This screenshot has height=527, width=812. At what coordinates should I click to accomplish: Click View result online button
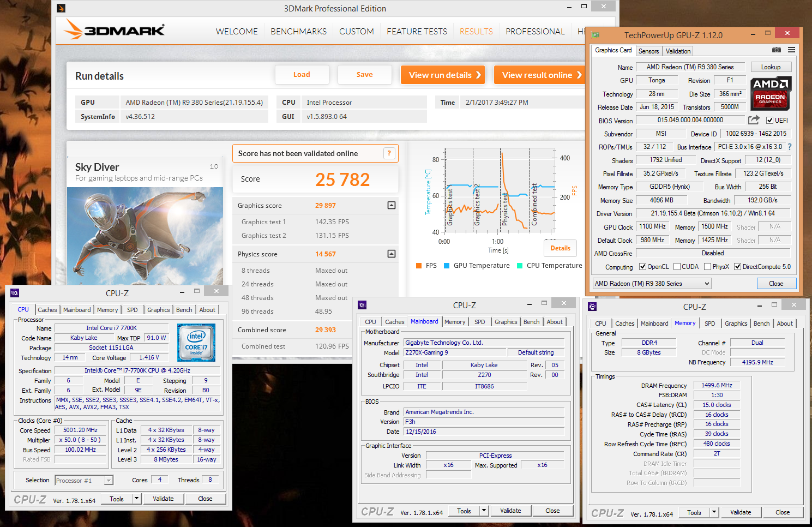(x=539, y=75)
